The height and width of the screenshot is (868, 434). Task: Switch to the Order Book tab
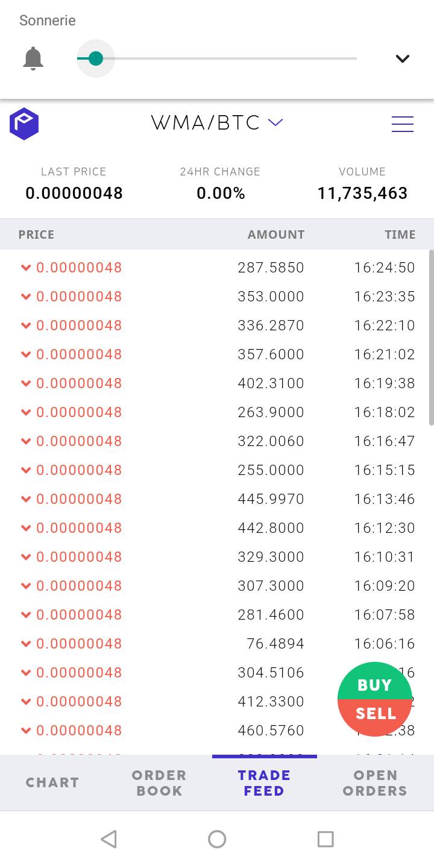point(159,782)
